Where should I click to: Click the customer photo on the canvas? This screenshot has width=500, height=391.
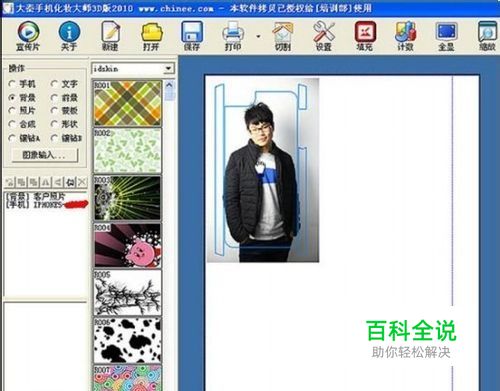coord(263,170)
